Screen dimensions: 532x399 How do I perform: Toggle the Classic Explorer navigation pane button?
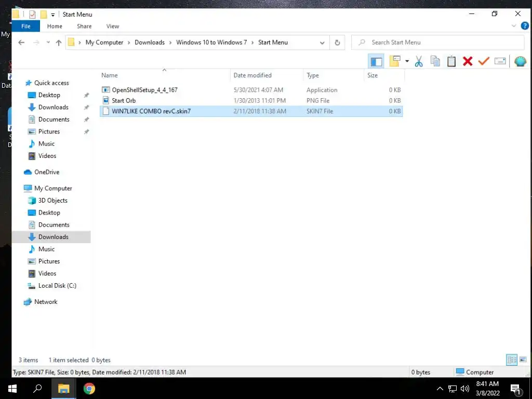coord(376,61)
